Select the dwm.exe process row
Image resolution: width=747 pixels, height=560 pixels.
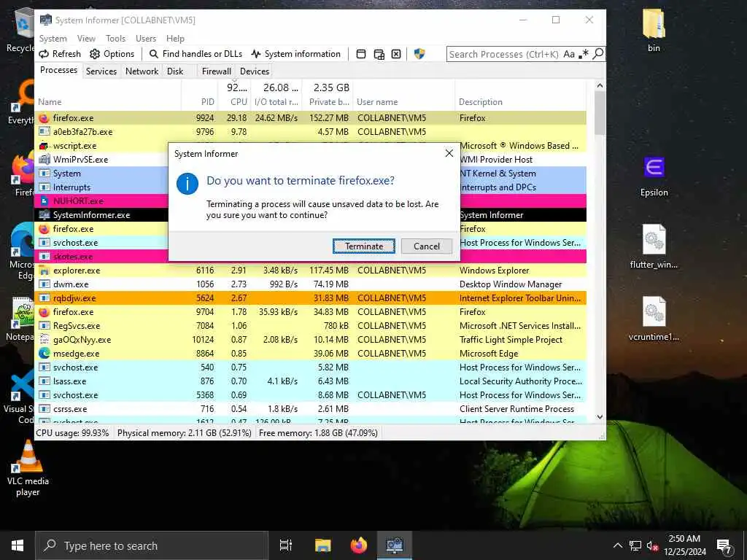[311, 284]
